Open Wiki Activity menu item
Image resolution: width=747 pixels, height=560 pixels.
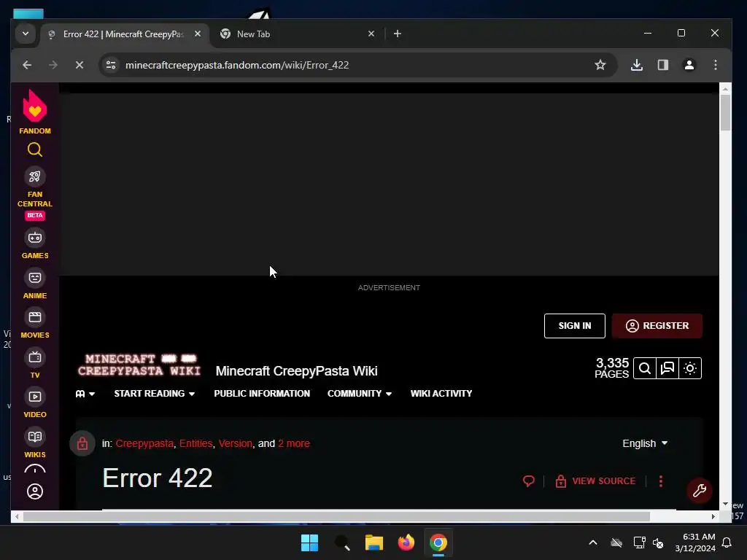pos(441,394)
